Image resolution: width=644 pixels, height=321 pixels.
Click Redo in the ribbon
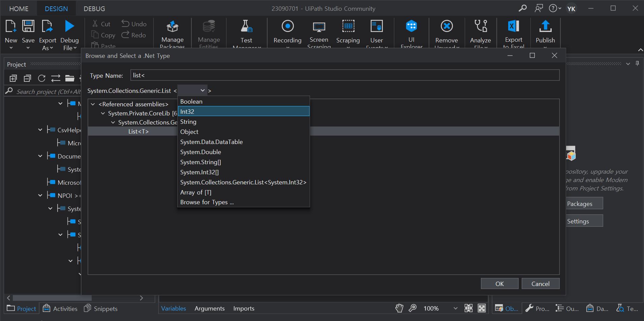(134, 35)
